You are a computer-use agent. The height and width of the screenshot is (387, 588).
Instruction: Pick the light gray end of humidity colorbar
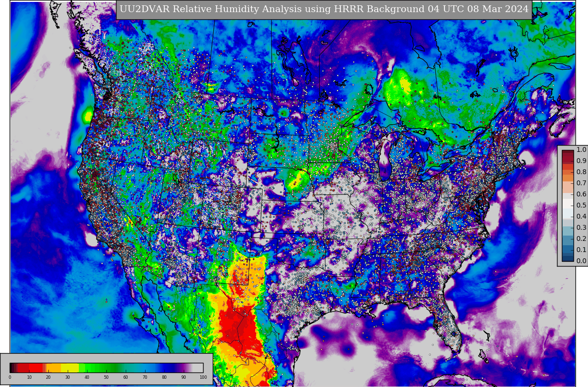[198, 368]
